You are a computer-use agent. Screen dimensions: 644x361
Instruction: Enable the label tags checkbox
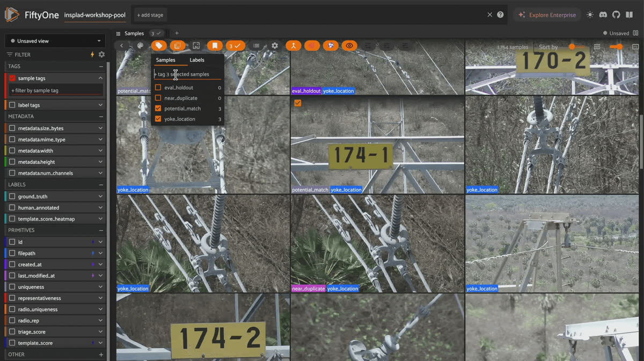coord(12,105)
